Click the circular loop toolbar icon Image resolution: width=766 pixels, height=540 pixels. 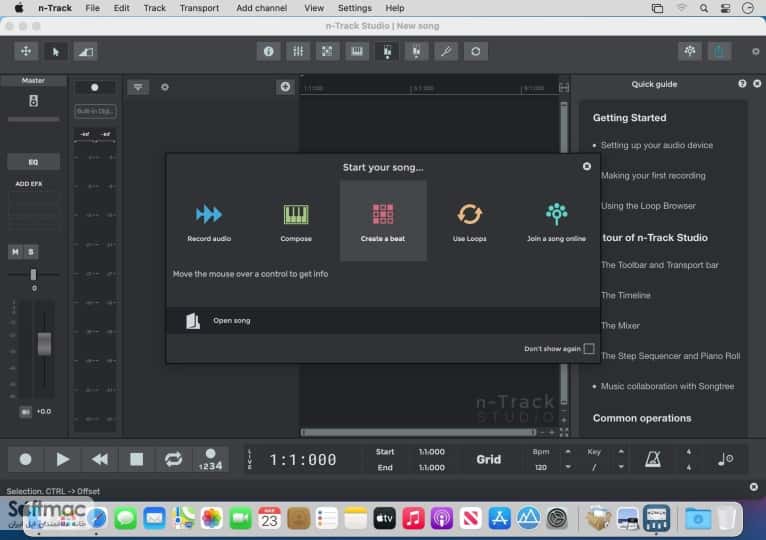(x=475, y=51)
